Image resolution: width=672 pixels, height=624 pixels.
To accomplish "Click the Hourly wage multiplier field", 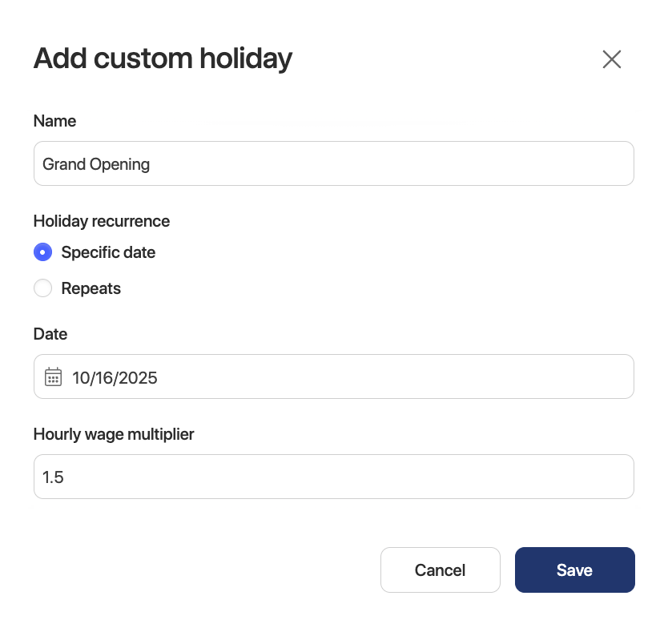I will click(333, 477).
